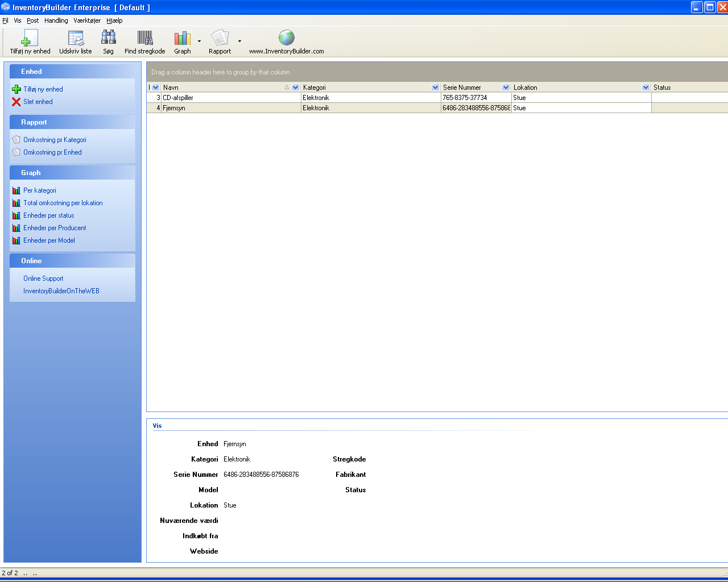728x582 pixels.
Task: Click the Graph chart toolbar icon
Action: (x=182, y=38)
